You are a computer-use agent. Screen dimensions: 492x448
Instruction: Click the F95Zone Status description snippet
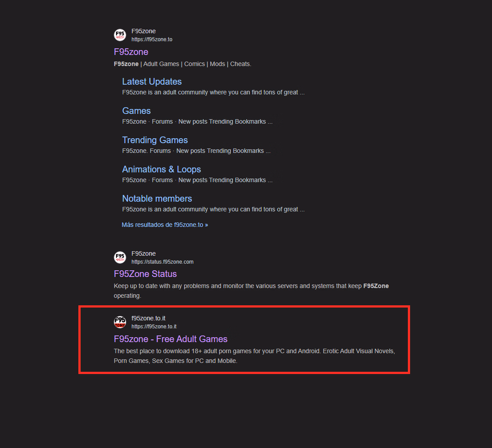(252, 291)
